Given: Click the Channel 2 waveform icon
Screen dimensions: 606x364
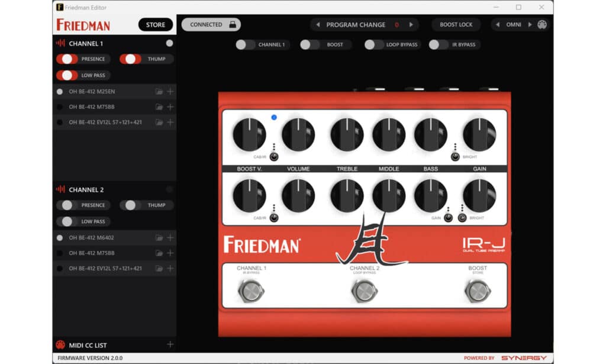Looking at the screenshot, I should tap(61, 189).
